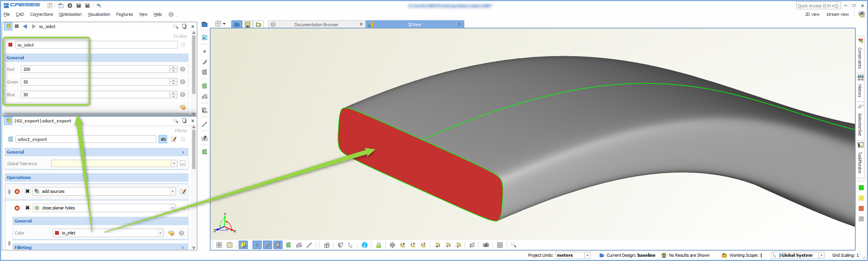Click the save project disk icon
Screen dimensions: 868x261
tap(79, 5)
